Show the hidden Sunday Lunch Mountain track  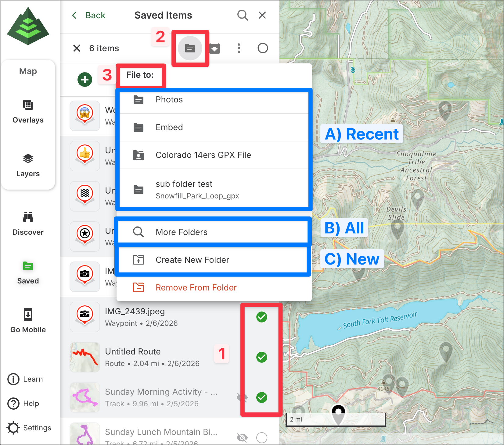(x=242, y=438)
